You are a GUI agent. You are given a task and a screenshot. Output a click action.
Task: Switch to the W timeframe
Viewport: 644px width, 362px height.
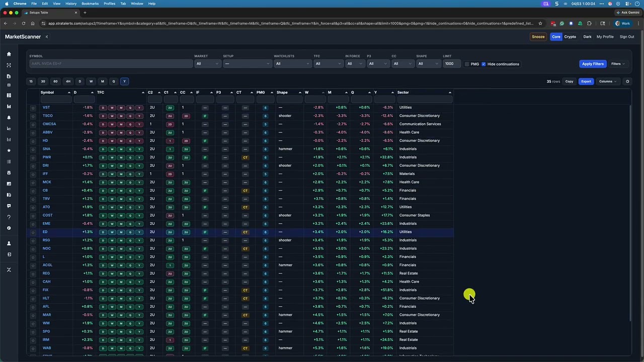click(x=91, y=81)
